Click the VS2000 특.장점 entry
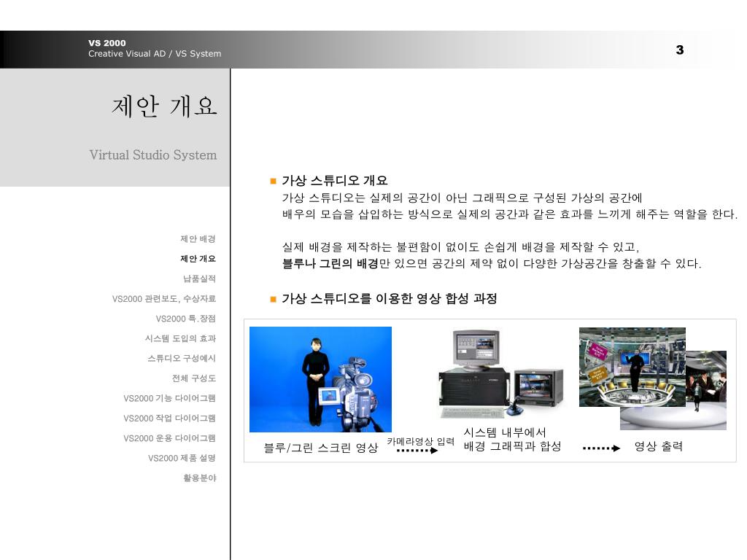Viewport: 747px width, 560px height. (x=186, y=319)
